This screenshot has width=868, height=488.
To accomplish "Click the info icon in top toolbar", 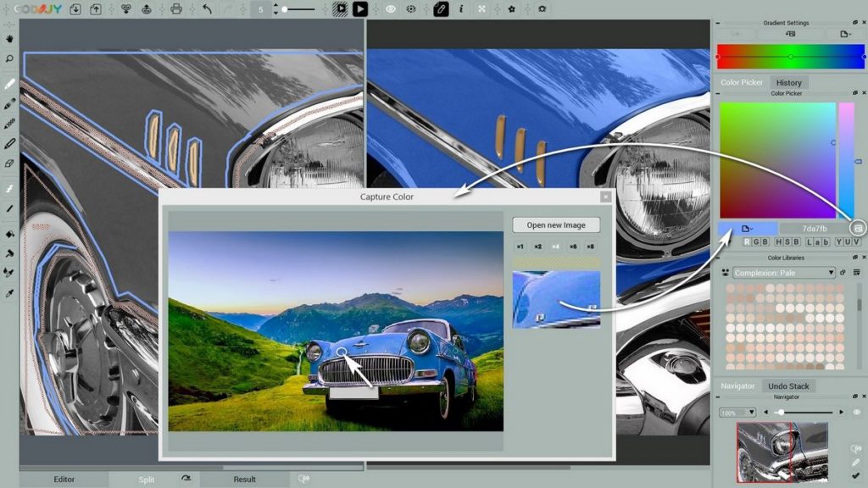I will tap(461, 9).
